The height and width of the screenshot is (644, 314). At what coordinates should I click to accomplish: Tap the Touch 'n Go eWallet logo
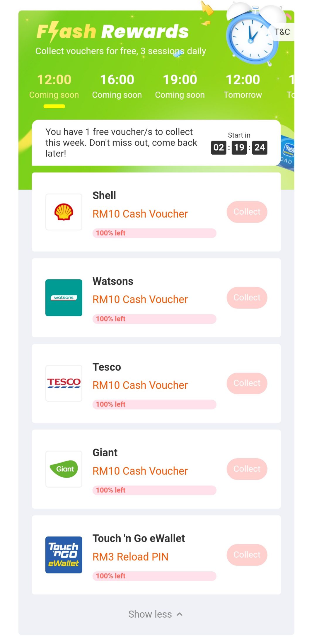coord(64,555)
